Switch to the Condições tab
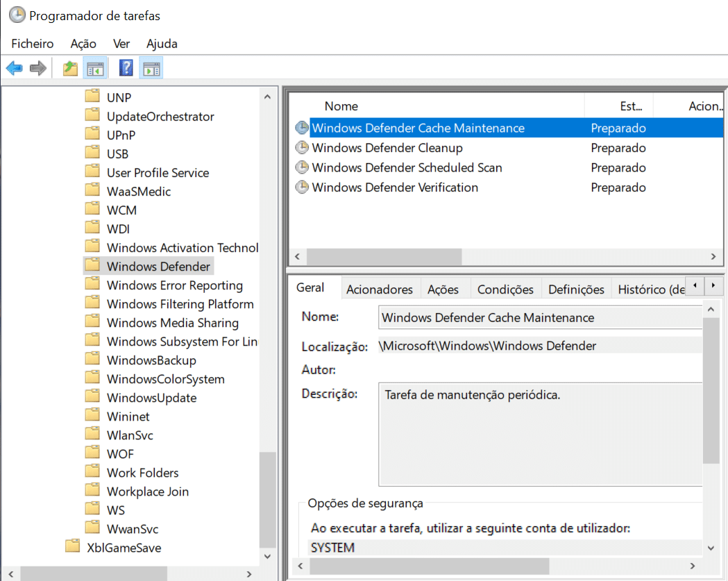Viewport: 728px width, 581px height. point(505,289)
